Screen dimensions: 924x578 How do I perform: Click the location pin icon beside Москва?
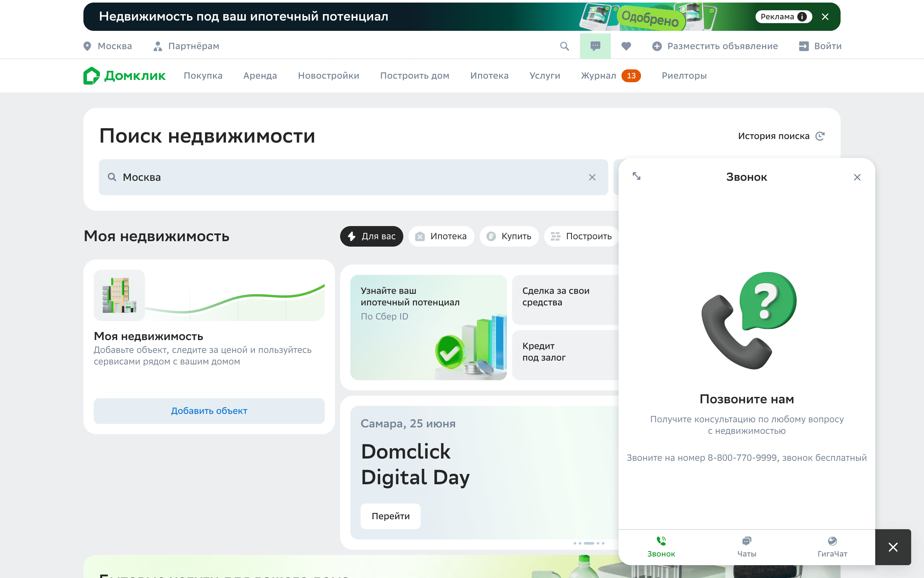click(88, 46)
